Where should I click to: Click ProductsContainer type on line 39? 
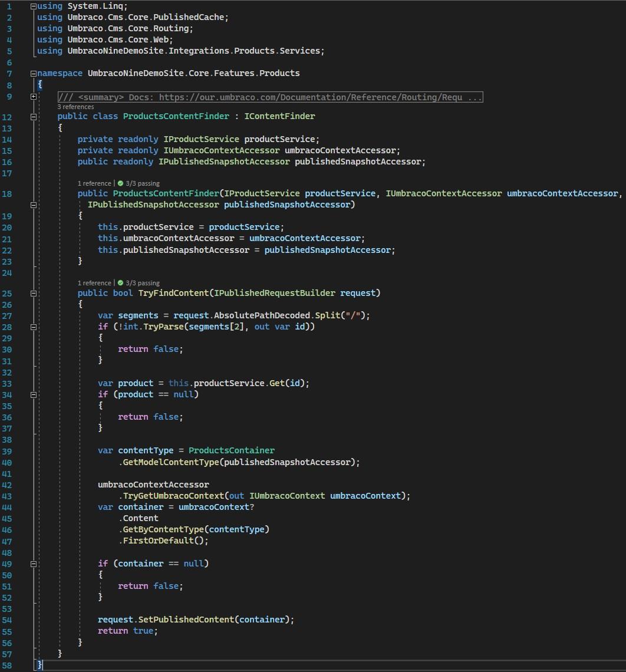tap(232, 450)
